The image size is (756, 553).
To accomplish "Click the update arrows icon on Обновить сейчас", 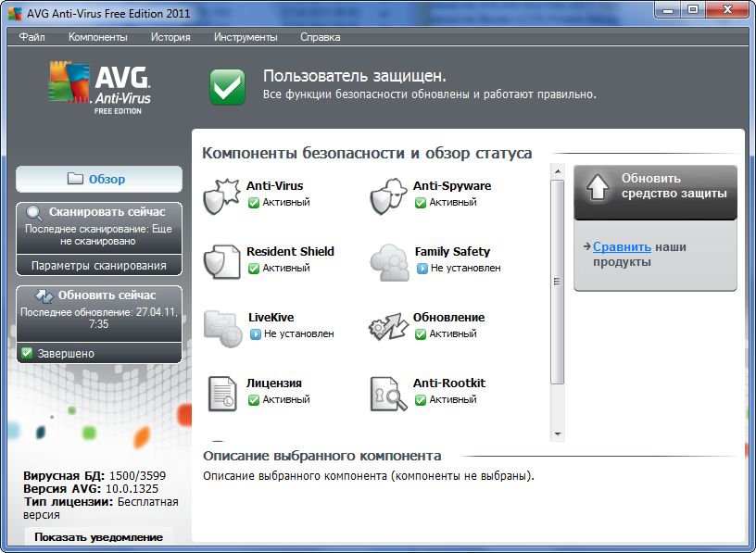I will (44, 296).
